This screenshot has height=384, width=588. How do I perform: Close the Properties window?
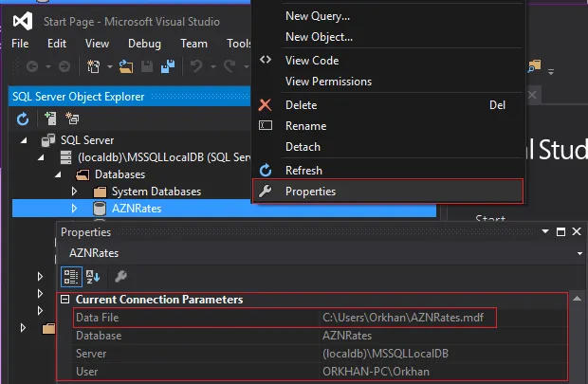pos(577,231)
